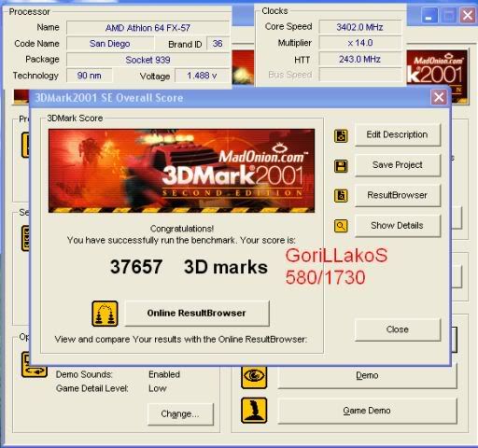Click the MadOnion 3DMark2001 banner image
Image resolution: width=478 pixels, height=448 pixels.
point(181,171)
